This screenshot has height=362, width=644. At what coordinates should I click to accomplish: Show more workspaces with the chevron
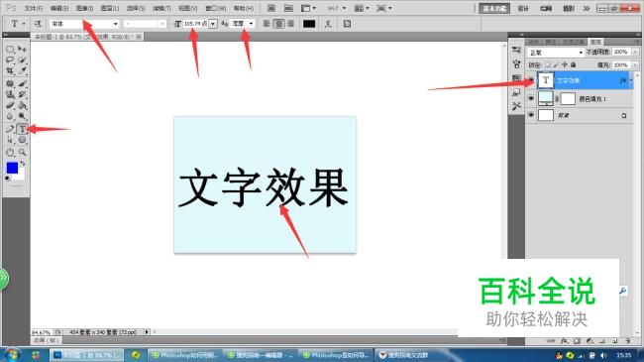(x=587, y=8)
